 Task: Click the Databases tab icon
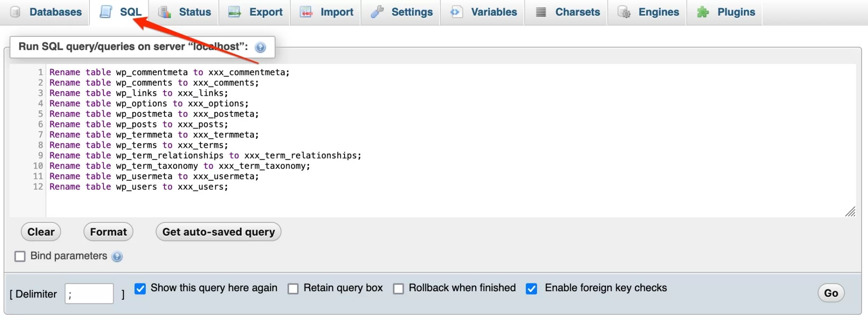pyautogui.click(x=15, y=12)
